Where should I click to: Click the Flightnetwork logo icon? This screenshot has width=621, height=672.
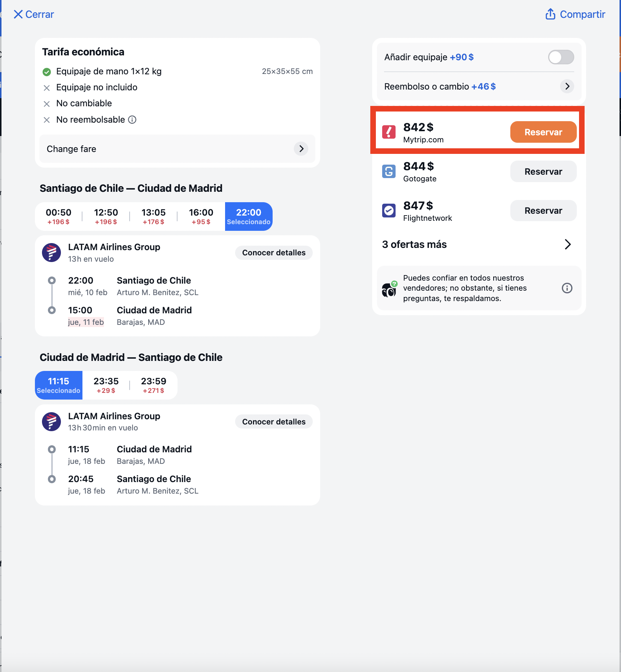pyautogui.click(x=389, y=210)
